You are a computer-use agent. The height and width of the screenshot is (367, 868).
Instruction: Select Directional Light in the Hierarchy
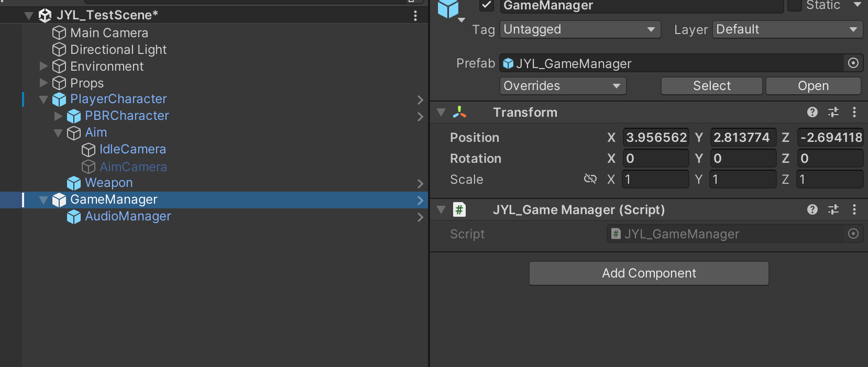118,50
